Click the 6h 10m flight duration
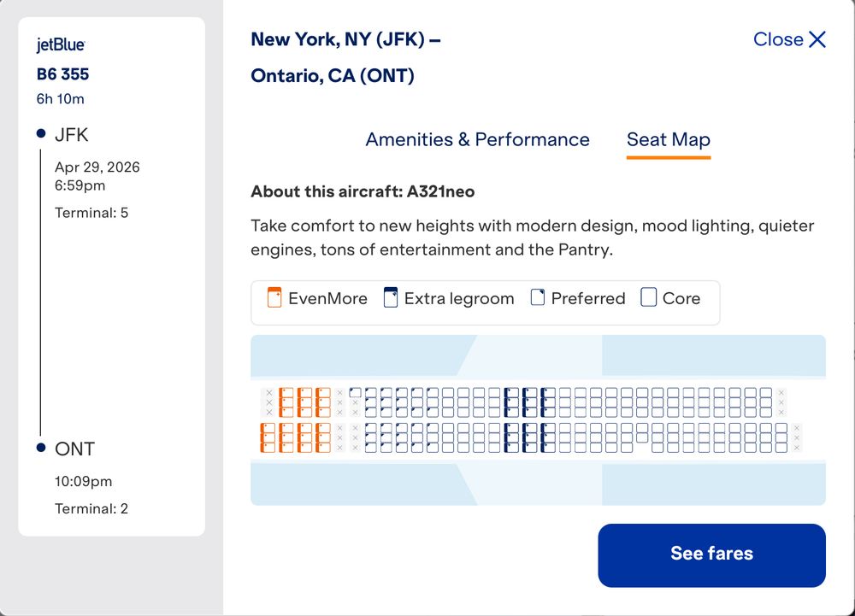The image size is (855, 616). (x=60, y=98)
